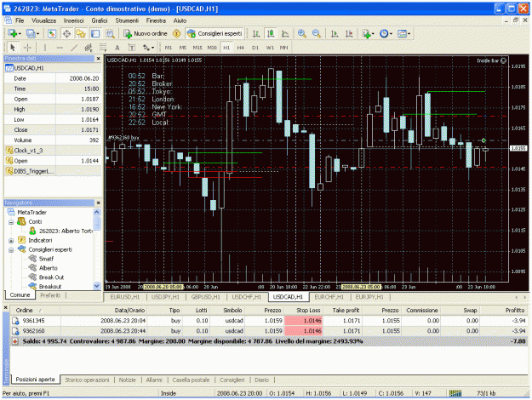The image size is (532, 400).
Task: Toggle chart auto scroll
Action: (x=335, y=33)
